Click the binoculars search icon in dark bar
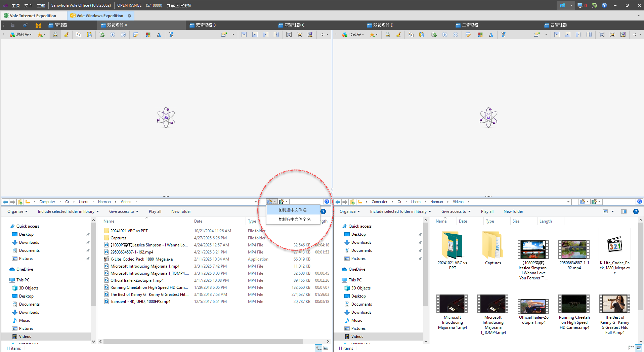This screenshot has width=644, height=352. click(38, 25)
